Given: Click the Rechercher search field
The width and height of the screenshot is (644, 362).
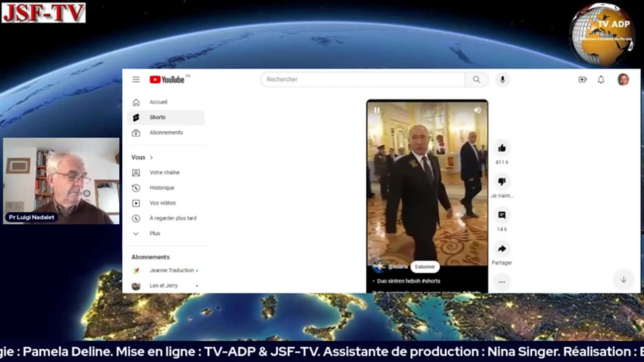Looking at the screenshot, I should 363,79.
